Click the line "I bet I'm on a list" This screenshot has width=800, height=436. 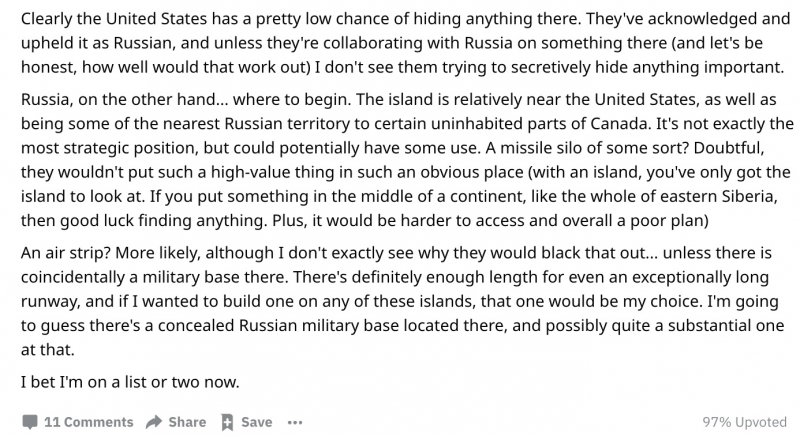pyautogui.click(x=130, y=382)
